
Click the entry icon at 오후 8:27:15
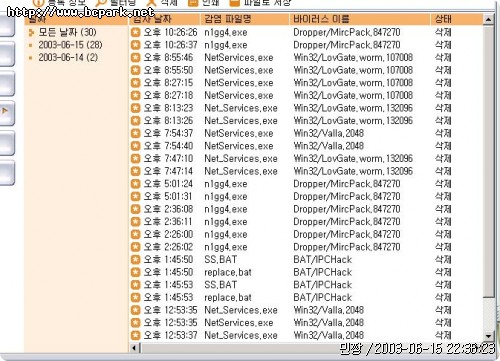point(135,83)
